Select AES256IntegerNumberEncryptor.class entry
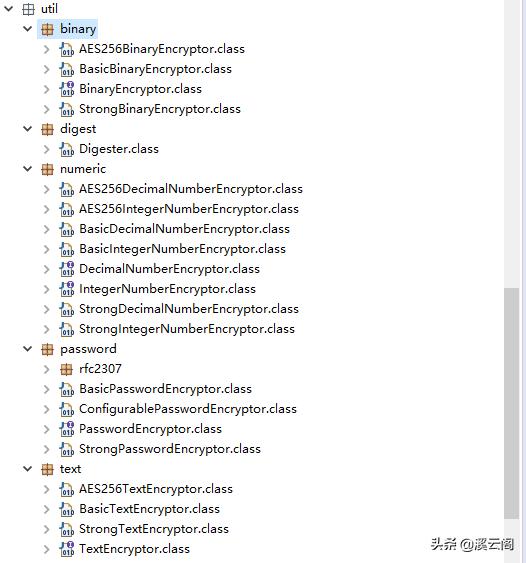This screenshot has width=526, height=563. 189,209
